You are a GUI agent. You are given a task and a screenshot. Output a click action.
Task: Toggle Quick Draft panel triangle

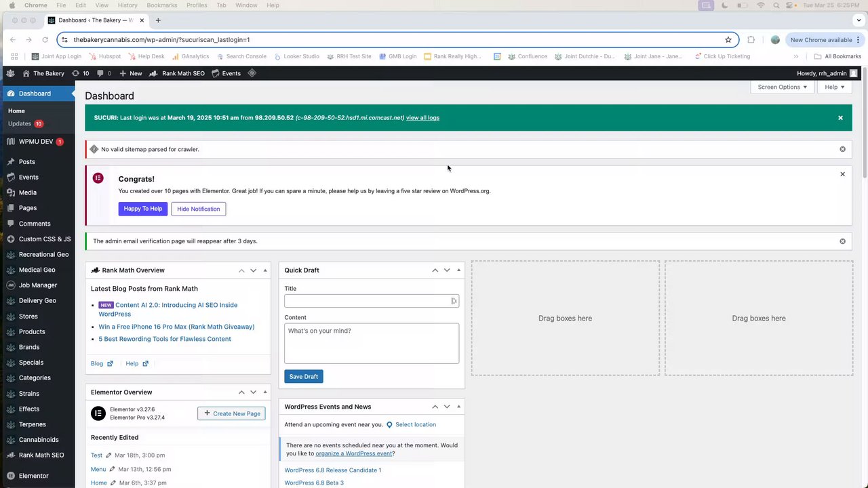tap(459, 270)
